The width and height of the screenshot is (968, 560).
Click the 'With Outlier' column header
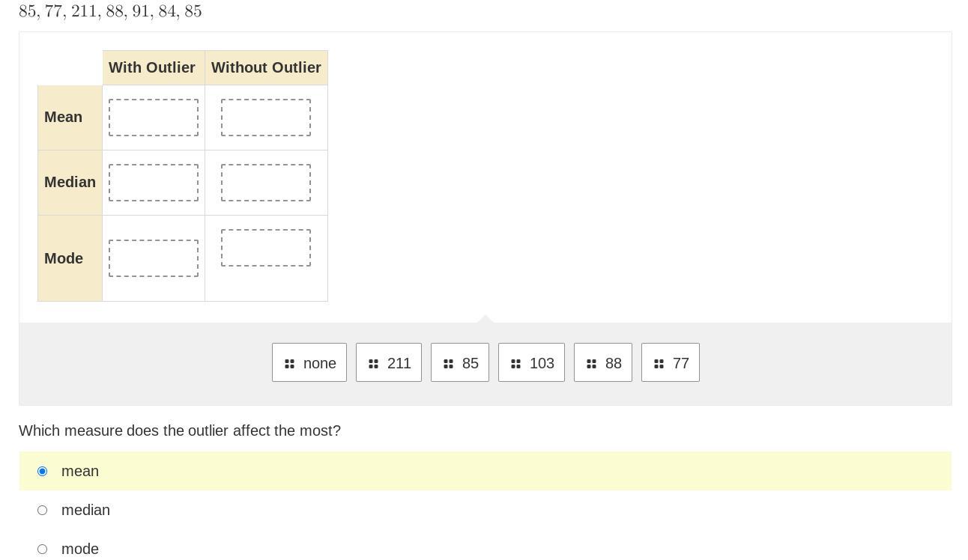pyautogui.click(x=152, y=67)
